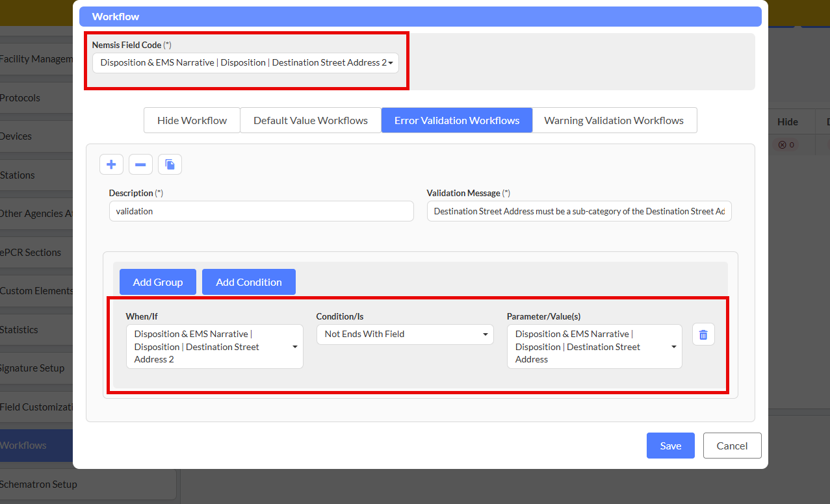Viewport: 830px width, 504px height.
Task: Click the Description input field
Action: pyautogui.click(x=261, y=211)
